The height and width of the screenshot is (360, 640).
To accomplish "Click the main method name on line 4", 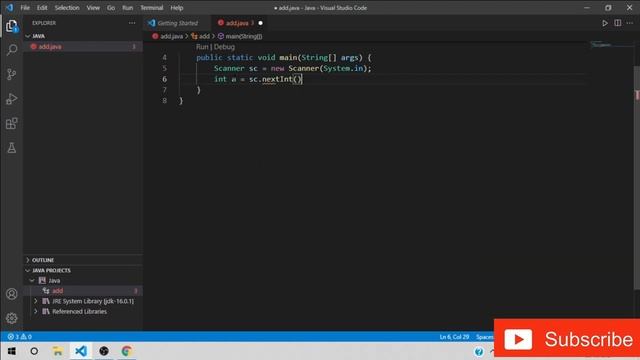I will [x=288, y=58].
